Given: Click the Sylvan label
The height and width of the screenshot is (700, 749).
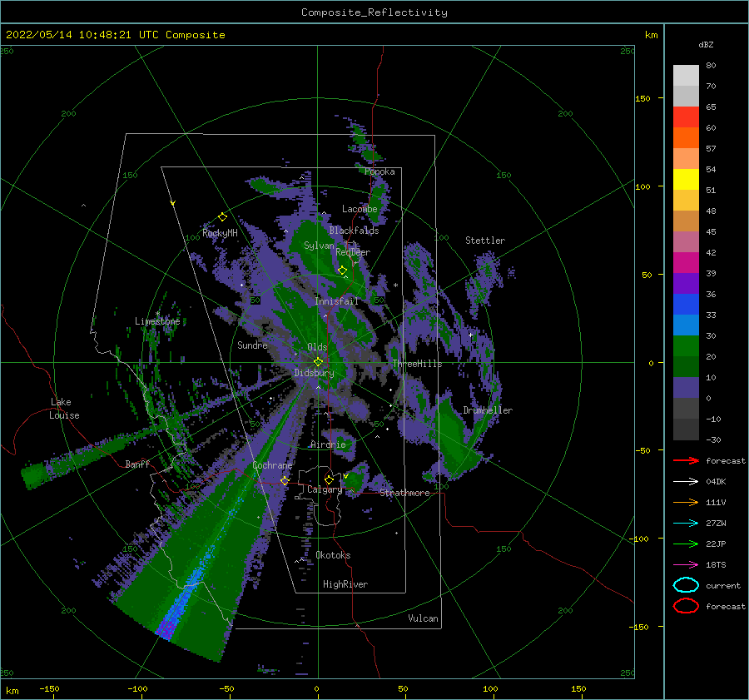Looking at the screenshot, I should (x=319, y=246).
